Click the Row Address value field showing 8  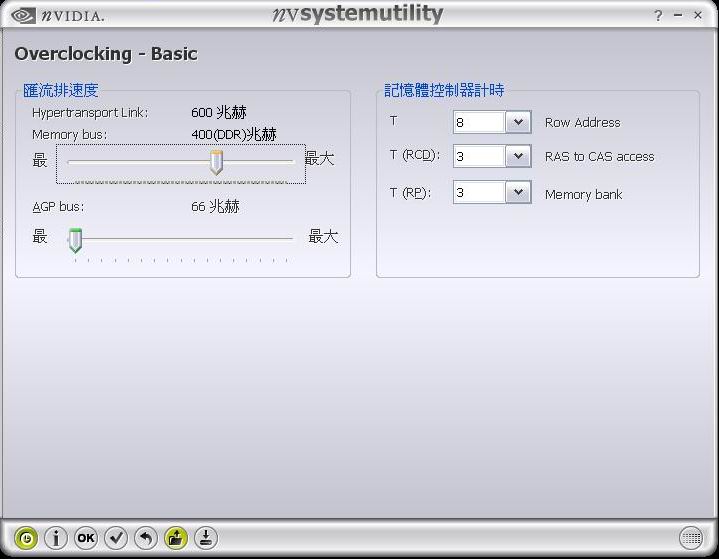coord(480,122)
